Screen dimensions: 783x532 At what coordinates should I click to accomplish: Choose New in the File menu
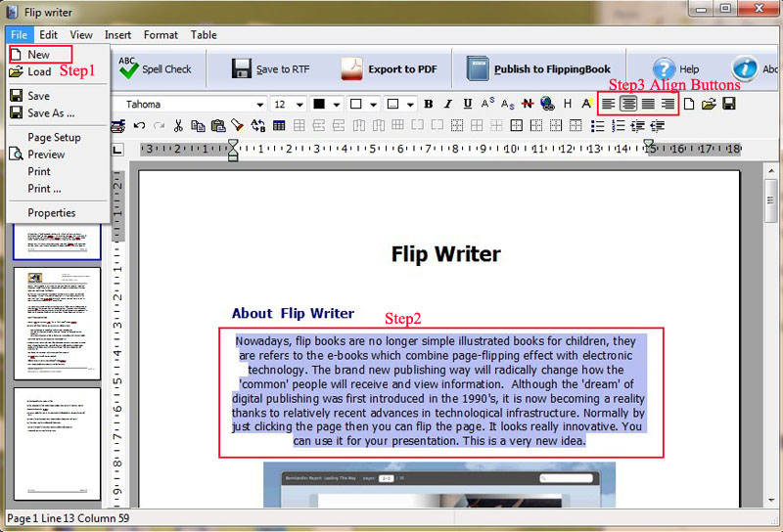pos(40,54)
